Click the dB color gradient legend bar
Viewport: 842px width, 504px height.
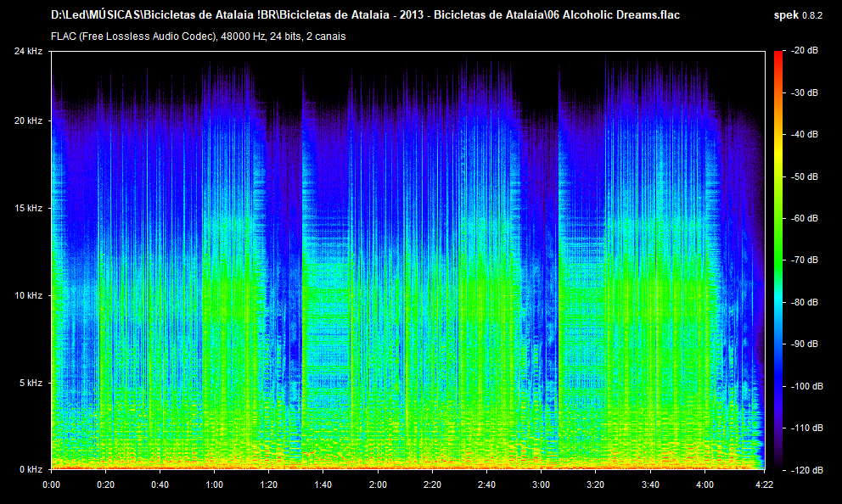pyautogui.click(x=778, y=260)
